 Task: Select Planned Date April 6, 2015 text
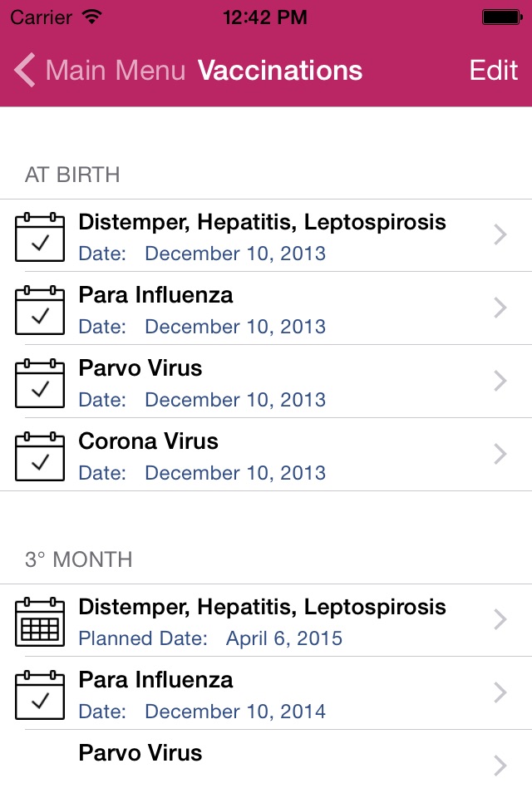pos(210,638)
